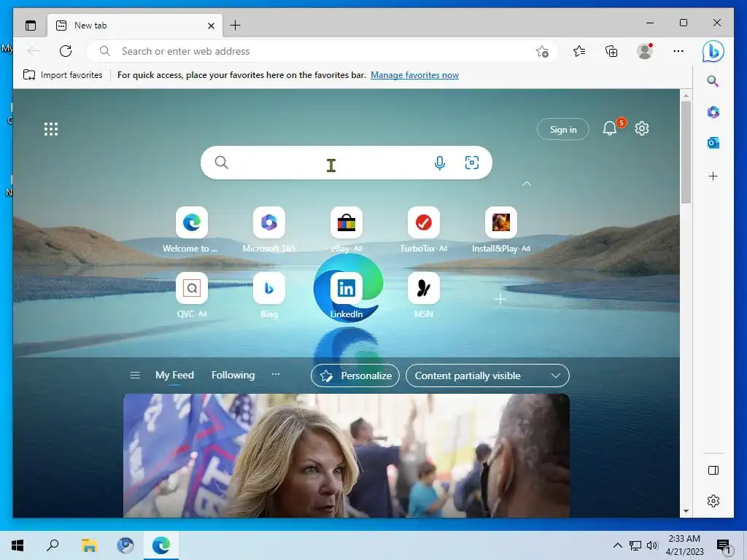Close the New tab tab
The width and height of the screenshot is (747, 560).
pos(211,26)
